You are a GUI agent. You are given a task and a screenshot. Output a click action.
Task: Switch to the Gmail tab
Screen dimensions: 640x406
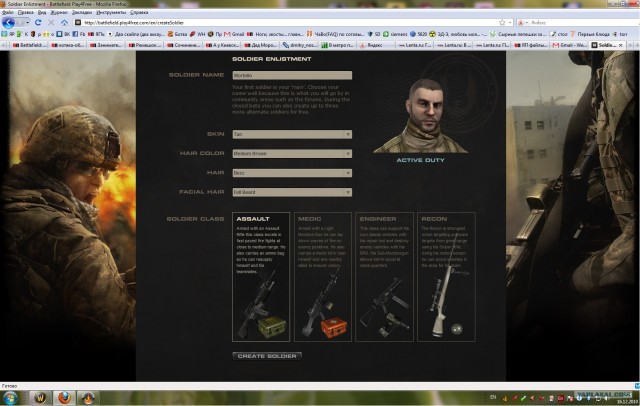pyautogui.click(x=569, y=45)
